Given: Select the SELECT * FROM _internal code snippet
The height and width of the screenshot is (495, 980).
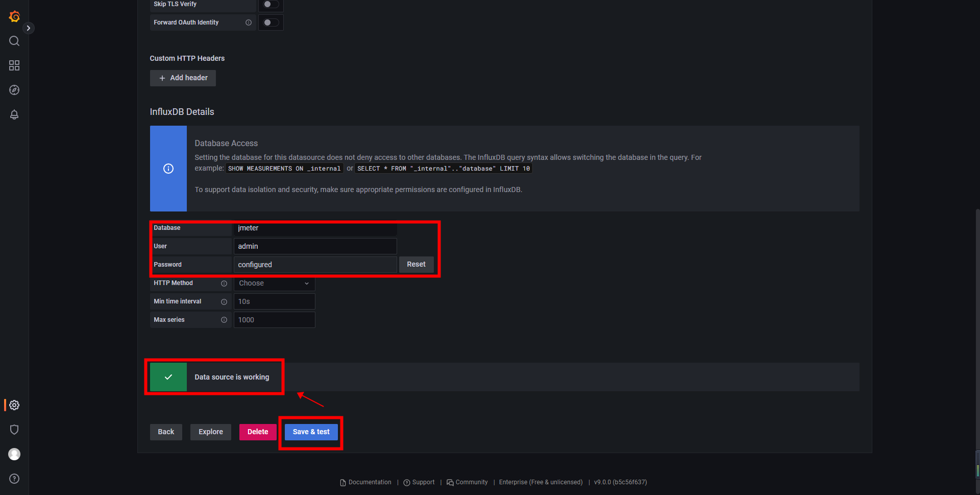Looking at the screenshot, I should pos(444,169).
